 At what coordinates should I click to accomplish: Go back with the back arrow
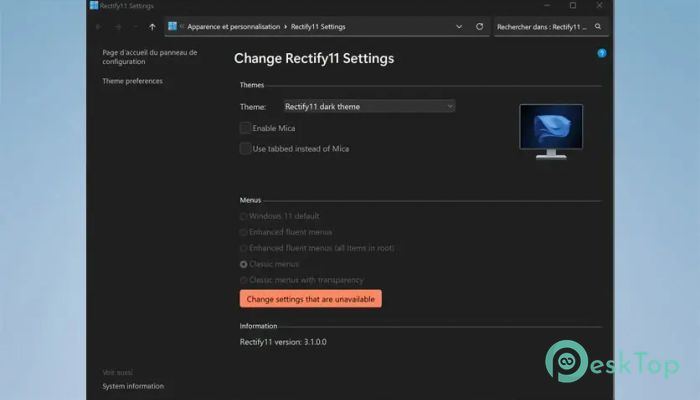(x=99, y=27)
